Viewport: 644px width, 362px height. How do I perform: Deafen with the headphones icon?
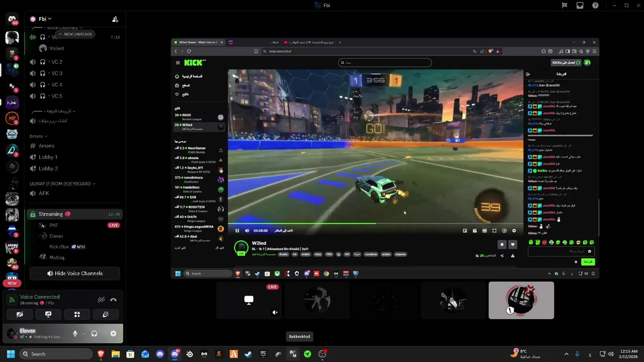(x=94, y=333)
